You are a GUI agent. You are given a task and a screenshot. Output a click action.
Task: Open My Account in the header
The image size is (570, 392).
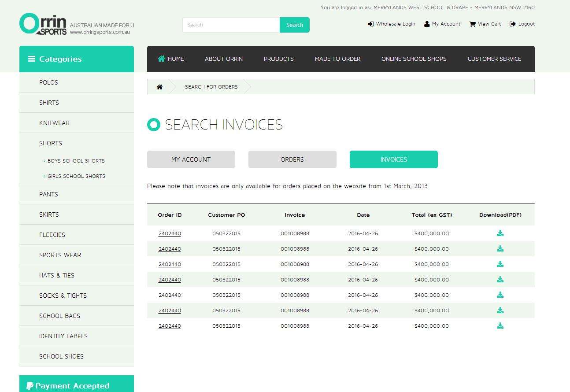click(442, 24)
